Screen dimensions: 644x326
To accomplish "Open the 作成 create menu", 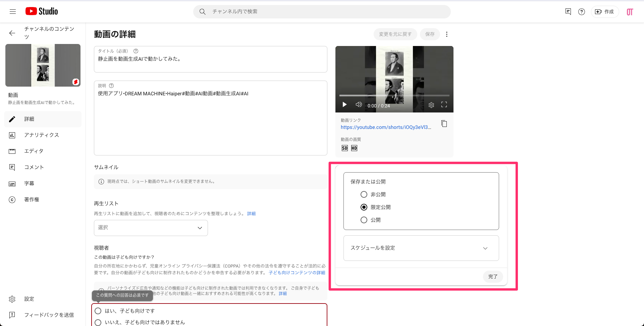I will 605,12.
